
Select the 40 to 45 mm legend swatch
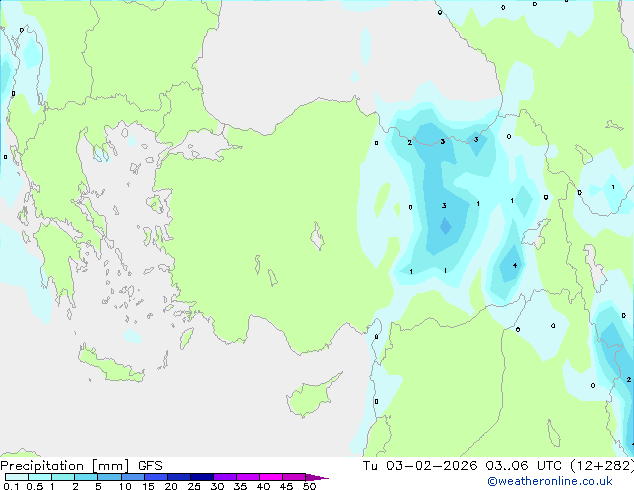[x=270, y=477]
